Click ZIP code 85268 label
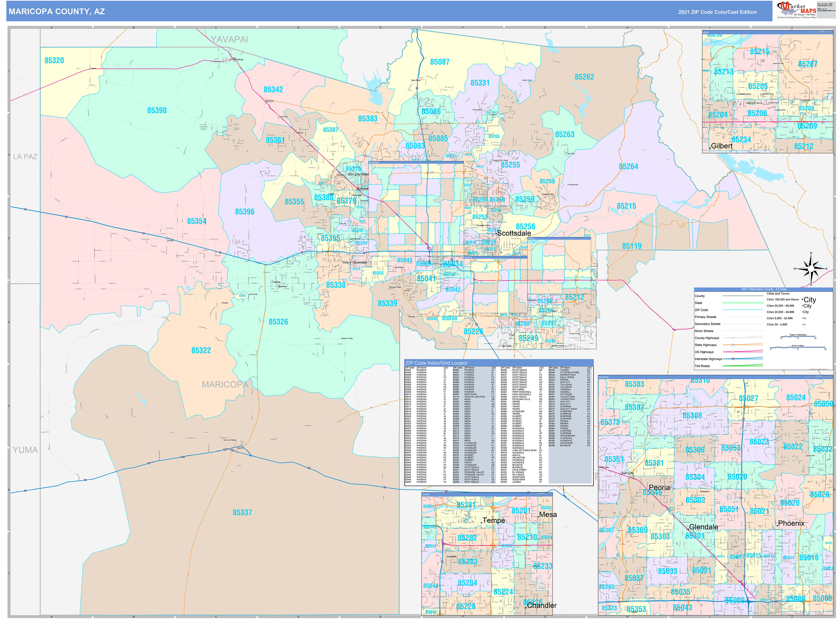Image resolution: width=840 pixels, height=619 pixels. coord(547,181)
